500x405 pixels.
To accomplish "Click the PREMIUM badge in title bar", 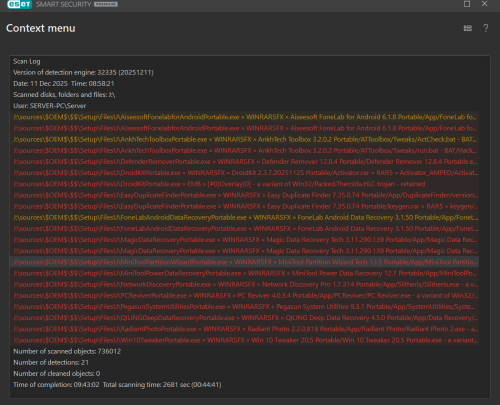I will (x=106, y=5).
